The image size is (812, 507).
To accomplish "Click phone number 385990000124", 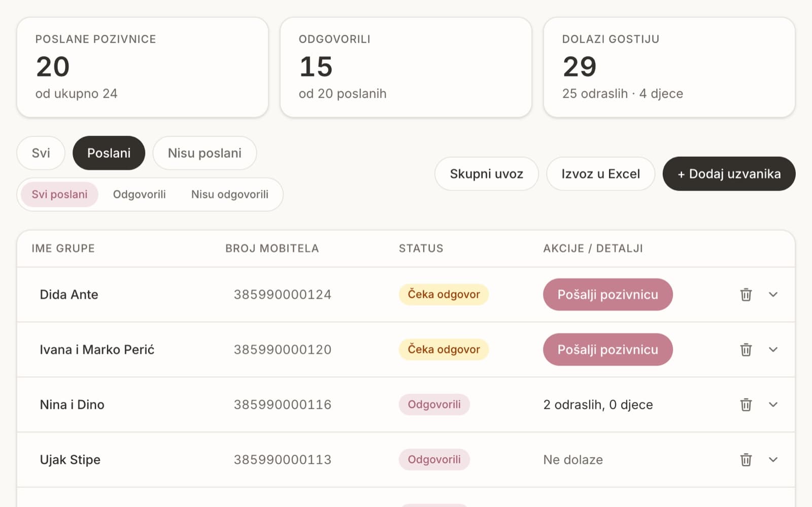I will coord(282,294).
